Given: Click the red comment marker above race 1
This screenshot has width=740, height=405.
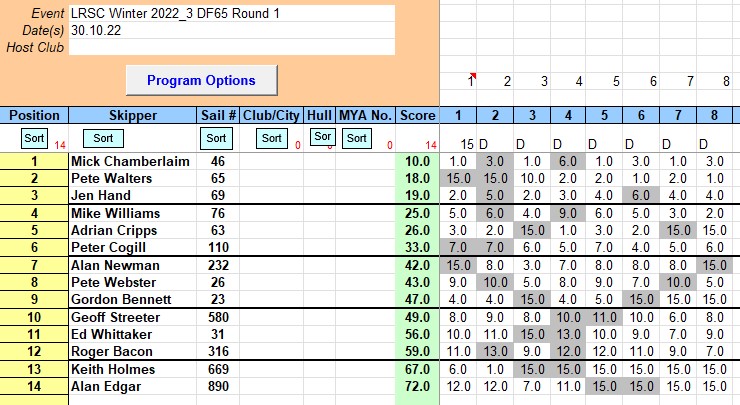Looking at the screenshot, I should (x=473, y=75).
